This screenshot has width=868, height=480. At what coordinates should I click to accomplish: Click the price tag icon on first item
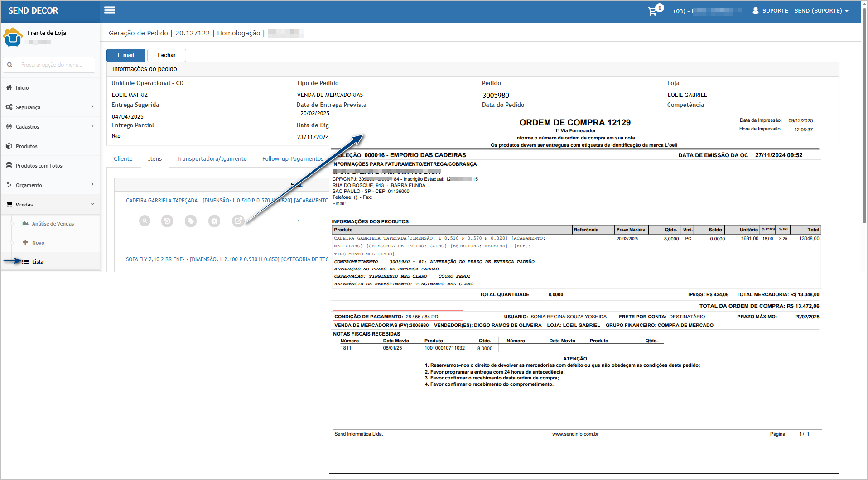[191, 221]
